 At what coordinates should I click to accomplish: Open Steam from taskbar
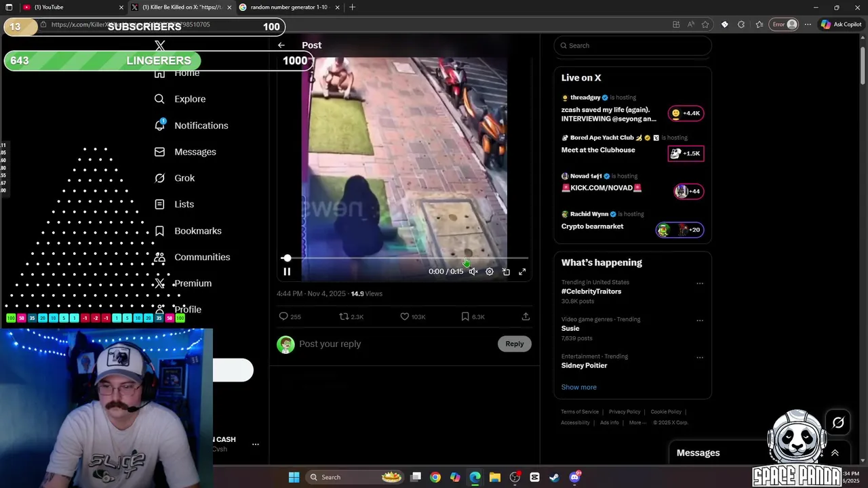[x=555, y=477]
